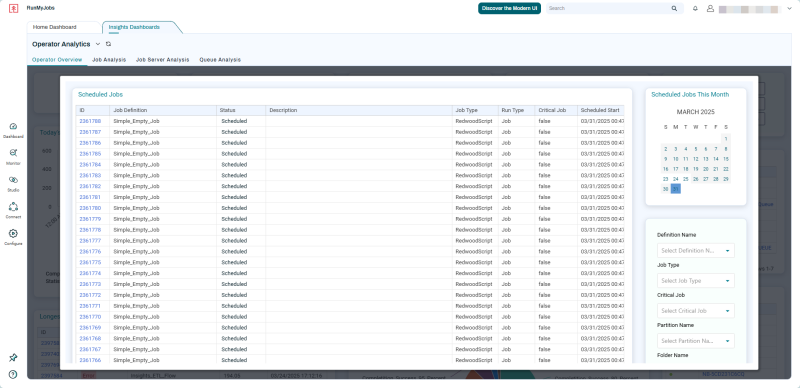800x388 pixels.
Task: Open the user profile icon
Action: tap(710, 8)
